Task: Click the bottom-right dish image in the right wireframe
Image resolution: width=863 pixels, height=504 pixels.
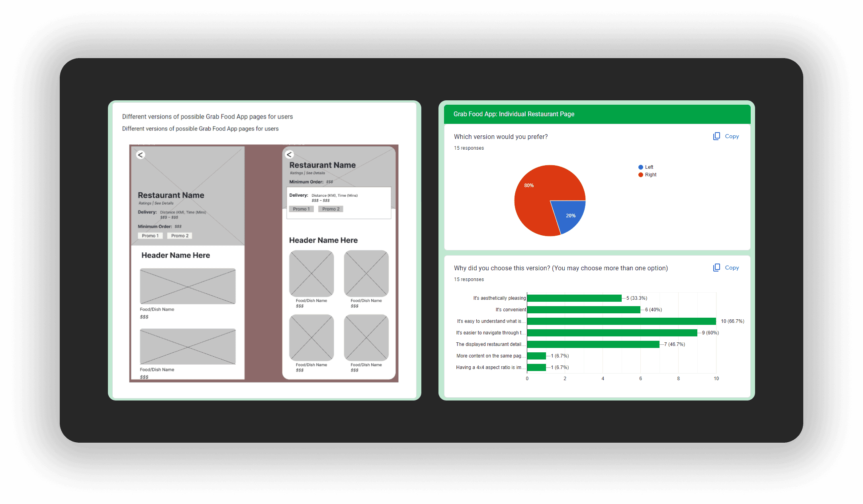Action: click(x=366, y=338)
